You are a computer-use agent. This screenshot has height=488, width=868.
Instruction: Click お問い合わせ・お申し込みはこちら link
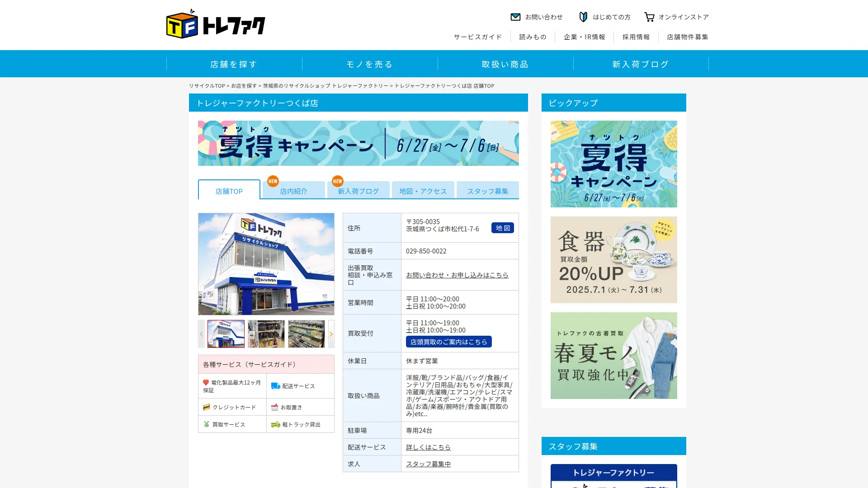457,275
